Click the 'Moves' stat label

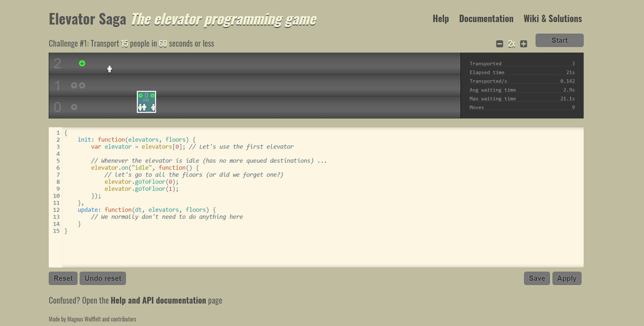(476, 108)
